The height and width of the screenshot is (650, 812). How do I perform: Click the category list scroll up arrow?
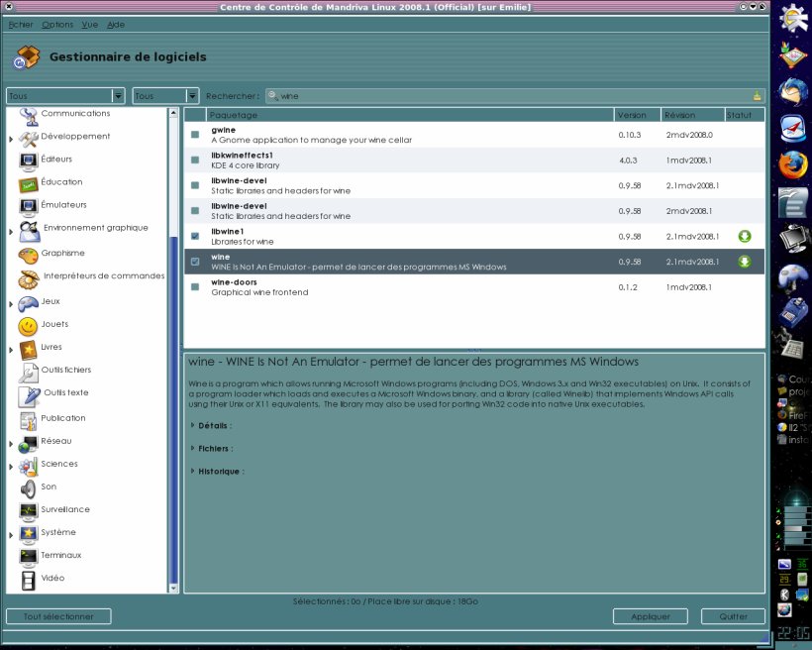tap(173, 113)
